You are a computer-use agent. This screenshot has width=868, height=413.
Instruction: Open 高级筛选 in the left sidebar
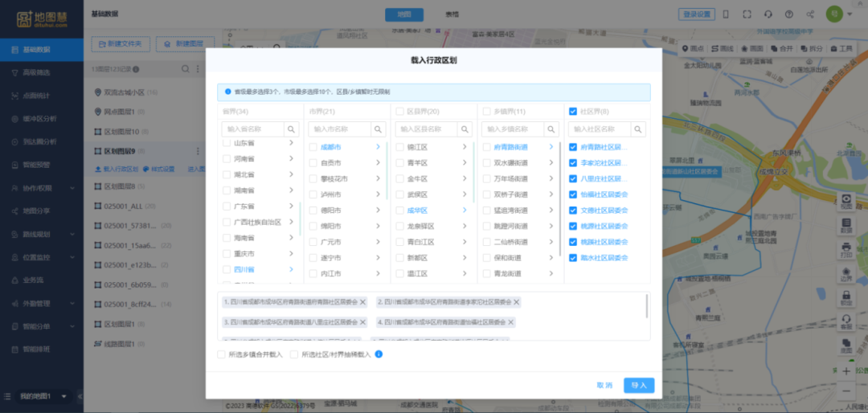(x=36, y=72)
